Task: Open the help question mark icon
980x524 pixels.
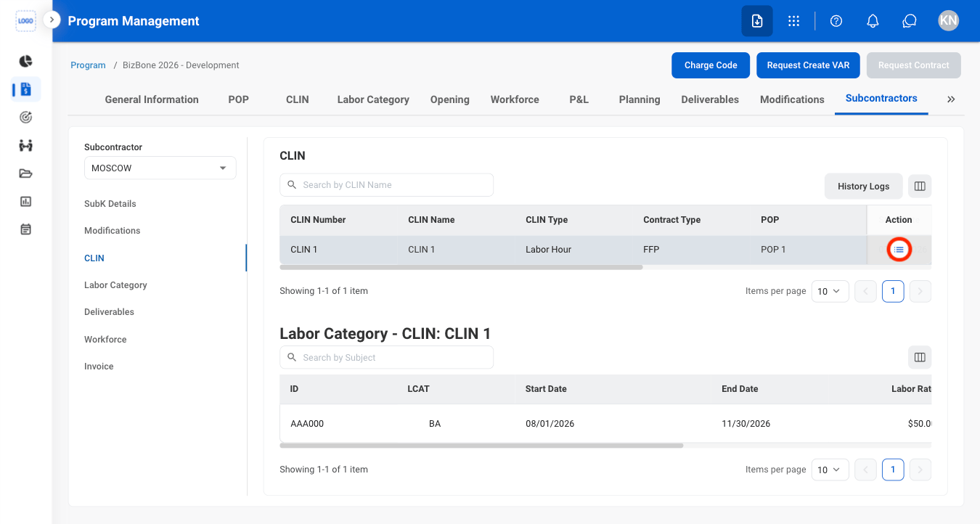Action: click(x=836, y=21)
